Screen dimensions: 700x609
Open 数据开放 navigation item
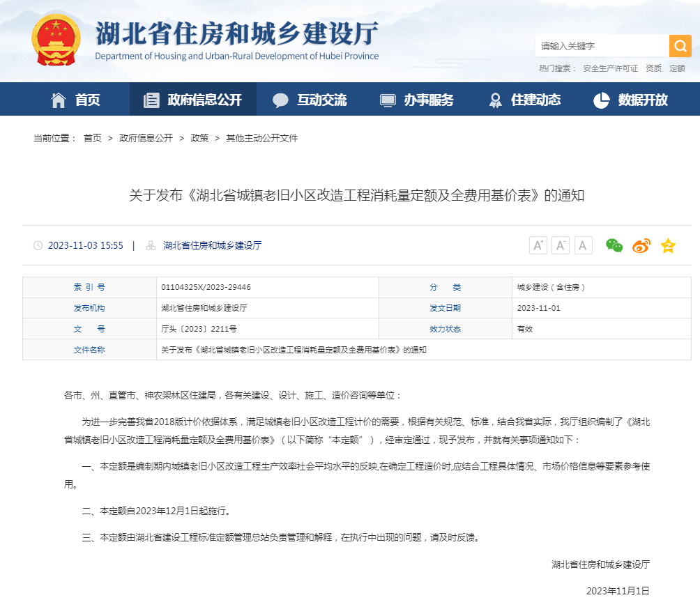[631, 100]
